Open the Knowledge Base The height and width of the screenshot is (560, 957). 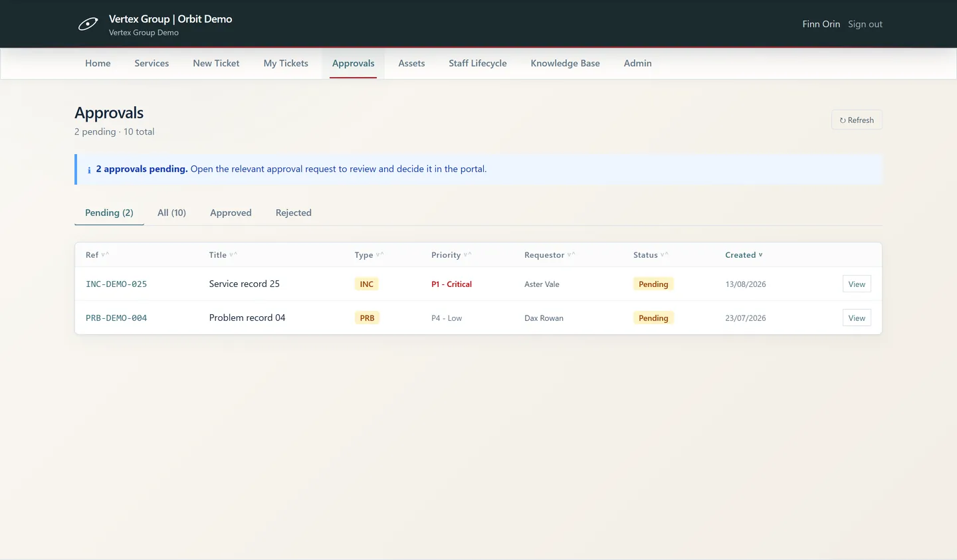click(x=565, y=64)
